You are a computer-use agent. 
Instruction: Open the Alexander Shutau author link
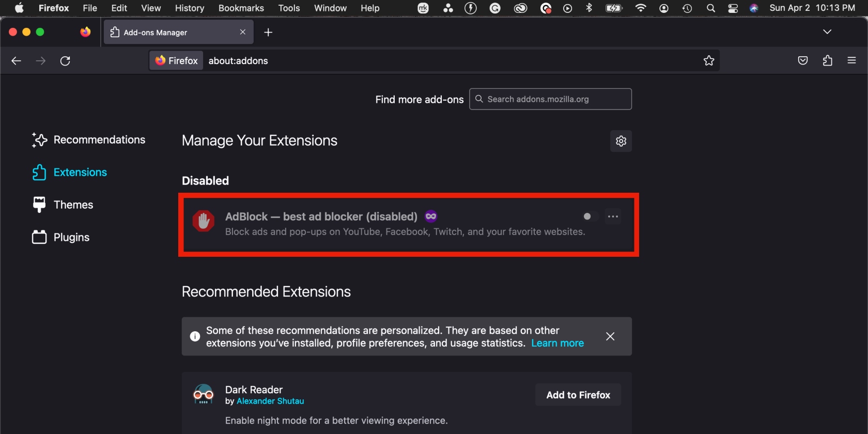click(x=270, y=401)
